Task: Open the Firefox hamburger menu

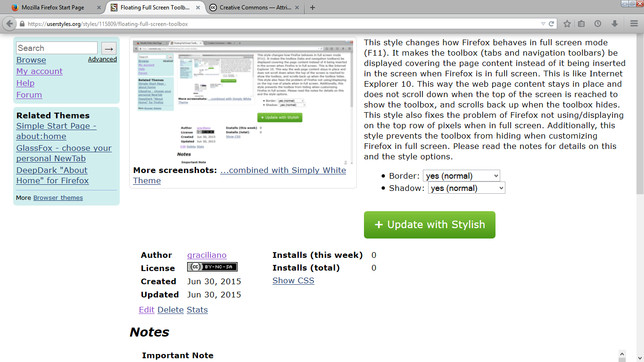Action: [x=634, y=24]
